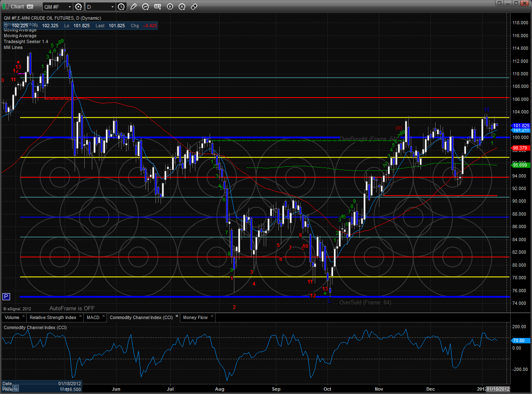The image size is (532, 394).
Task: Close the chart window
Action: (x=524, y=3)
